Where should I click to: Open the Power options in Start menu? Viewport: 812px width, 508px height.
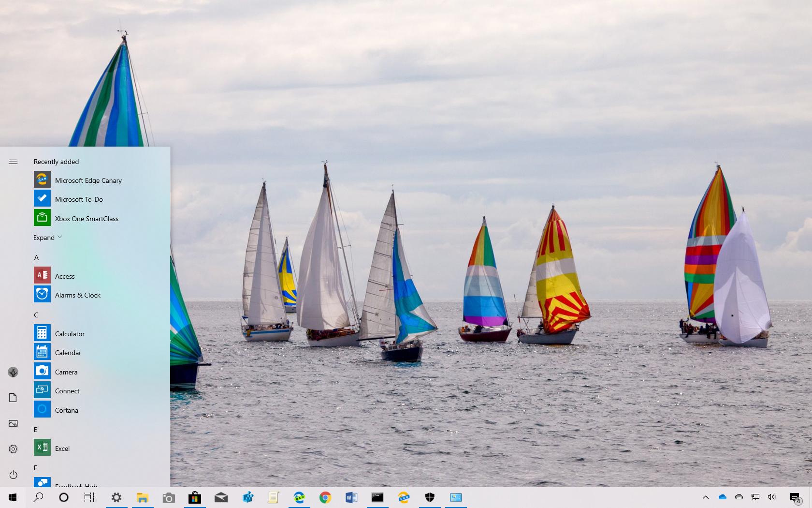(x=13, y=475)
